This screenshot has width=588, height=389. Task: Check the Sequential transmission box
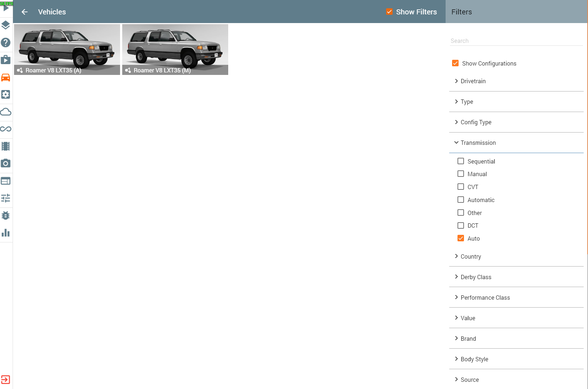[x=461, y=161]
